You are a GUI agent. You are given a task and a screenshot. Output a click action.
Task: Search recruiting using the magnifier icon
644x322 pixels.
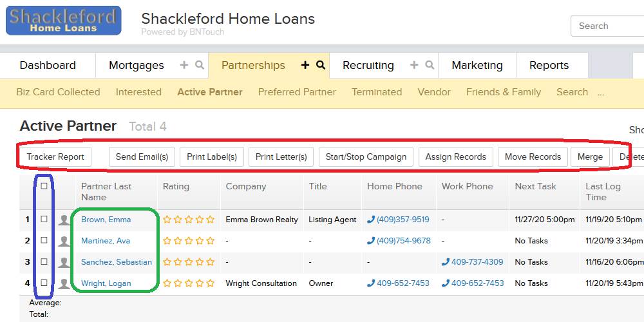coord(430,65)
